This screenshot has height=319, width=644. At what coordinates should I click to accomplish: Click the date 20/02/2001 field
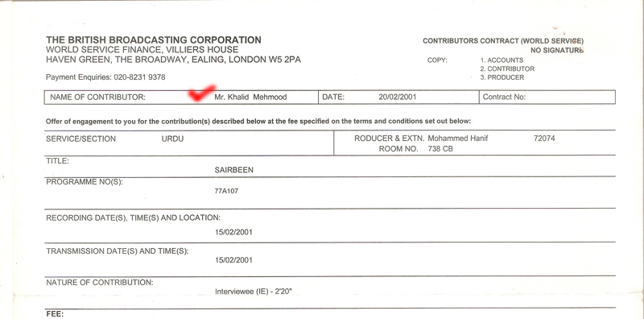pos(398,97)
